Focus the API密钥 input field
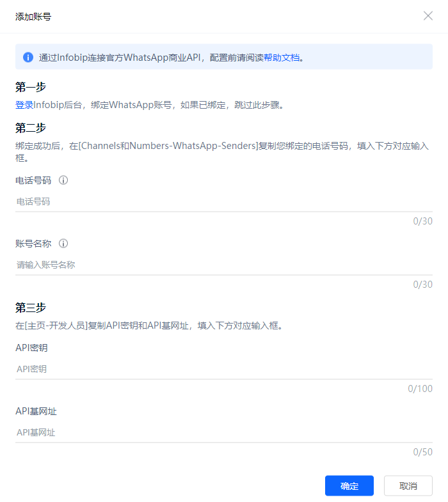This screenshot has width=448, height=502. coord(223,369)
